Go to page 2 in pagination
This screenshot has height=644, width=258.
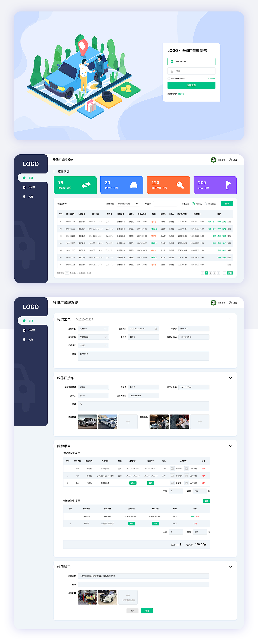pos(211,273)
